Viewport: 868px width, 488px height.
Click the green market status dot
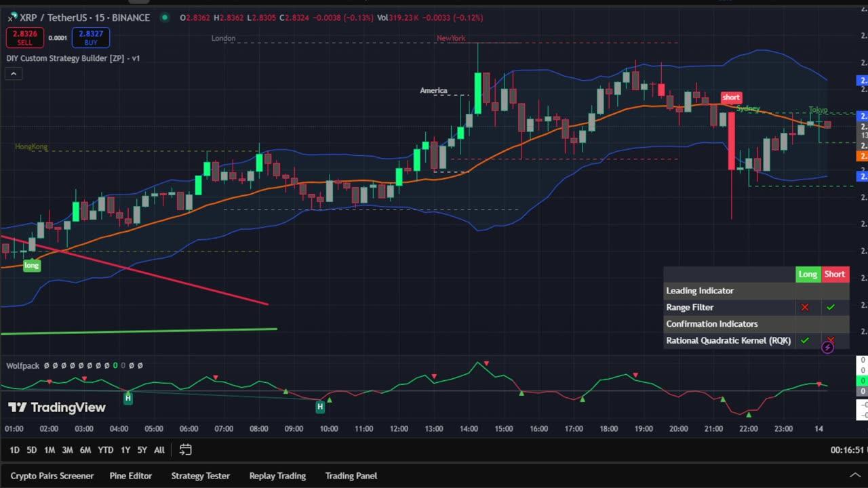[165, 18]
